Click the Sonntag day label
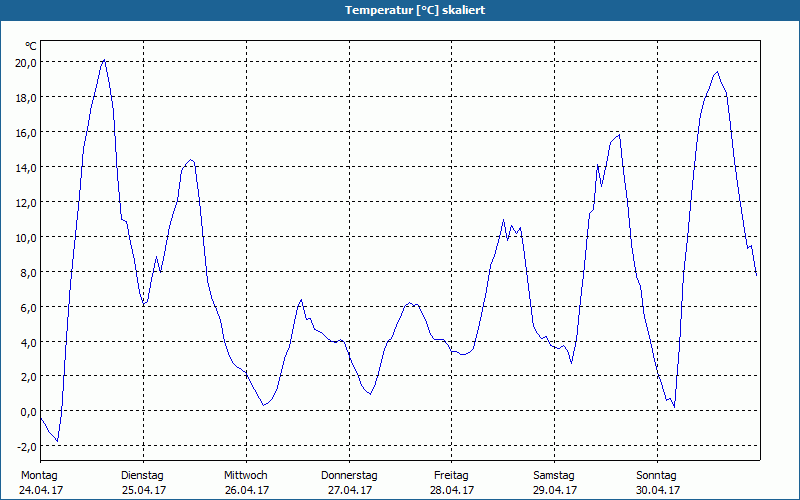 (657, 476)
